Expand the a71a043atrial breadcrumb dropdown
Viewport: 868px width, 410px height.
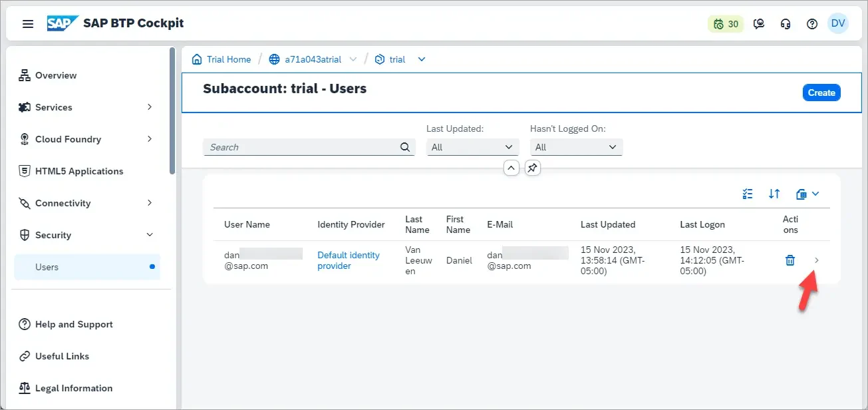click(353, 59)
